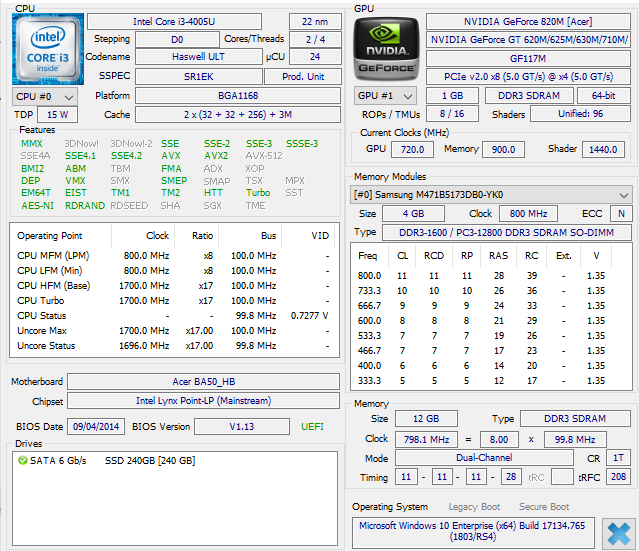Click the UEFI indicator label

[312, 427]
